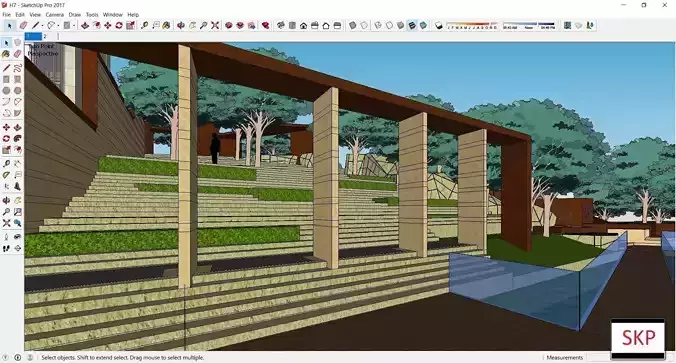The width and height of the screenshot is (676, 363).
Task: Choose the Freehand tool in the left toolset
Action: pyautogui.click(x=17, y=68)
